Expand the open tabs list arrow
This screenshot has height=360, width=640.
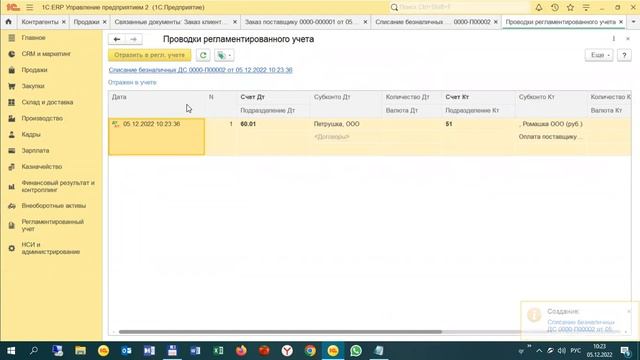point(633,22)
